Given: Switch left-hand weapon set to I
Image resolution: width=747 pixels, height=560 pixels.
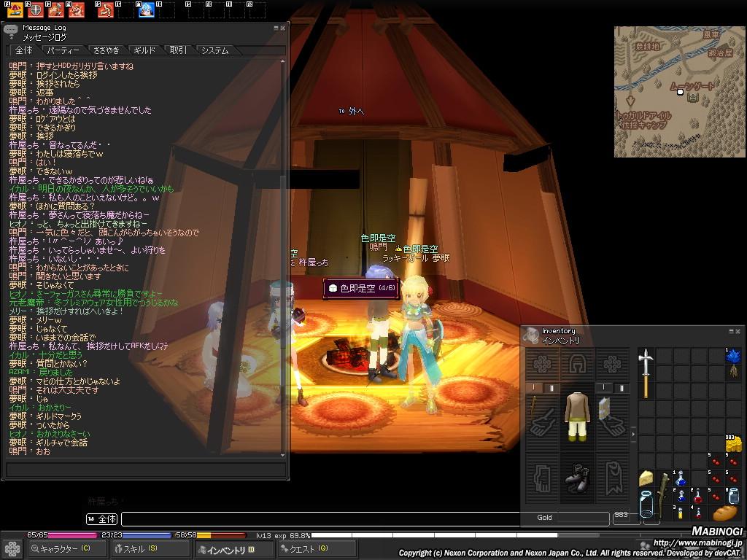Looking at the screenshot, I should pyautogui.click(x=603, y=388).
